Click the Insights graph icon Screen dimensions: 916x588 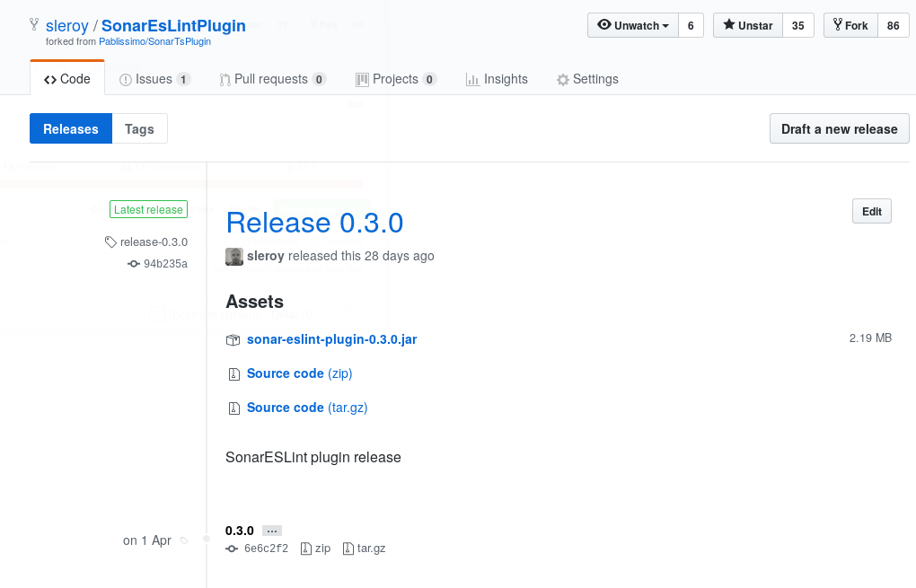[x=473, y=79]
